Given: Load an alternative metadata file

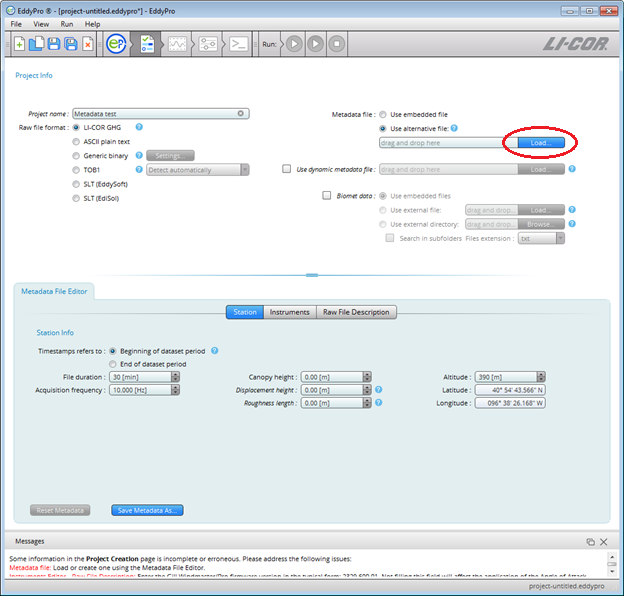Looking at the screenshot, I should pyautogui.click(x=541, y=143).
